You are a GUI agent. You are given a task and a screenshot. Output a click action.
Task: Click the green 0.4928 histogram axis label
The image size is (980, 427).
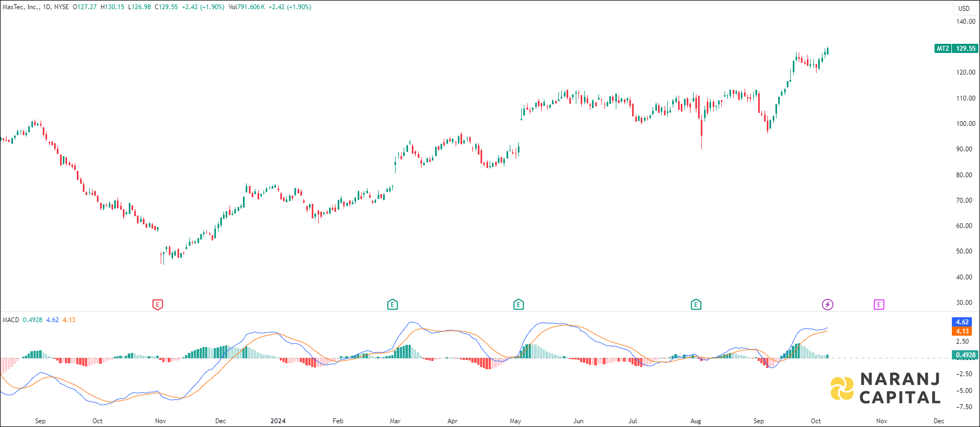click(x=965, y=355)
